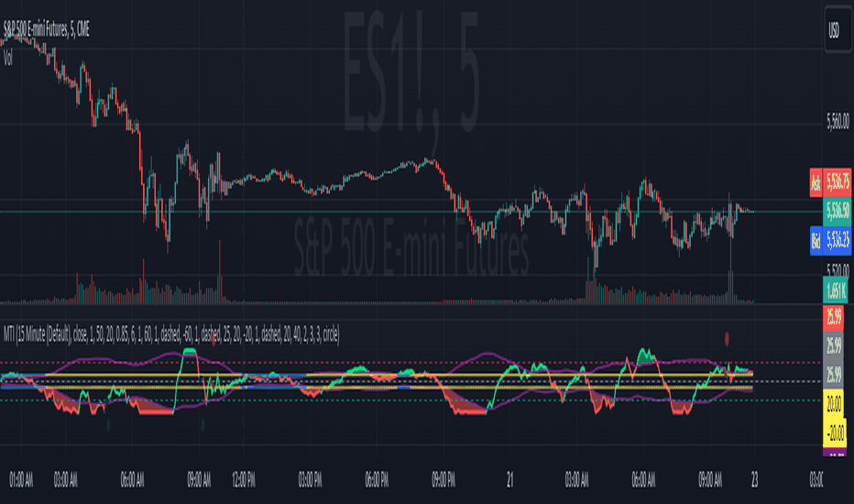Image resolution: width=854 pixels, height=504 pixels.
Task: Click the yellow -20.00 level label
Action: coord(835,433)
